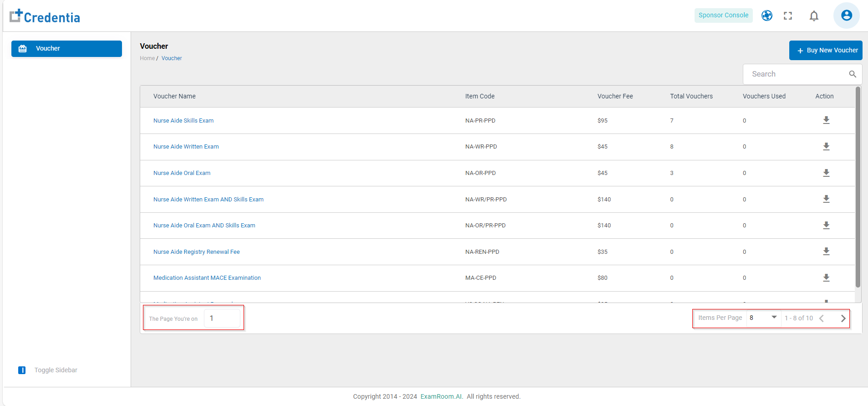The height and width of the screenshot is (406, 868).
Task: Open user profile avatar
Action: (847, 15)
